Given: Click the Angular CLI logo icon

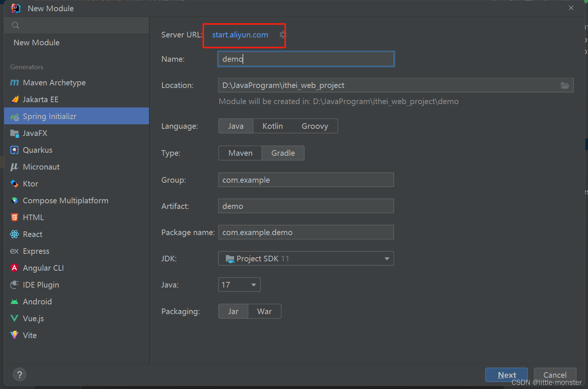Looking at the screenshot, I should 15,268.
